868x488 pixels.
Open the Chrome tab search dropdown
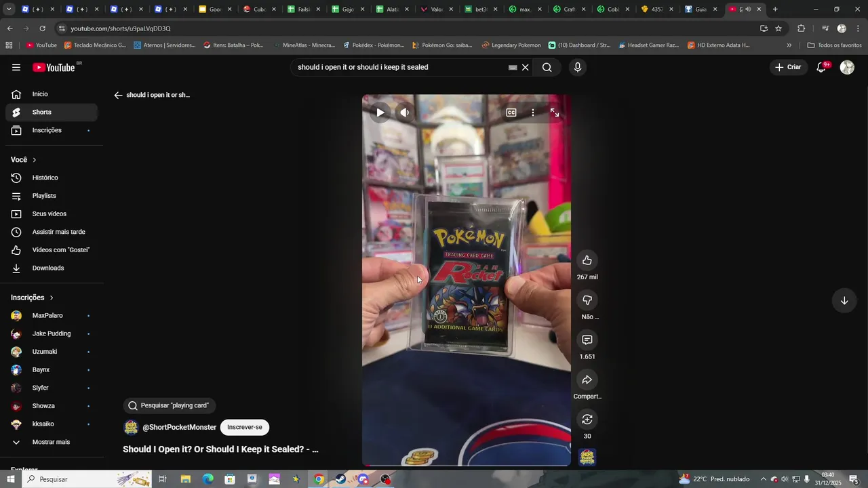point(9,9)
